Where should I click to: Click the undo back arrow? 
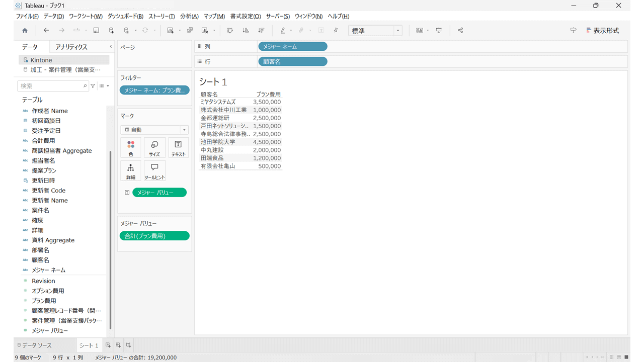(x=46, y=31)
